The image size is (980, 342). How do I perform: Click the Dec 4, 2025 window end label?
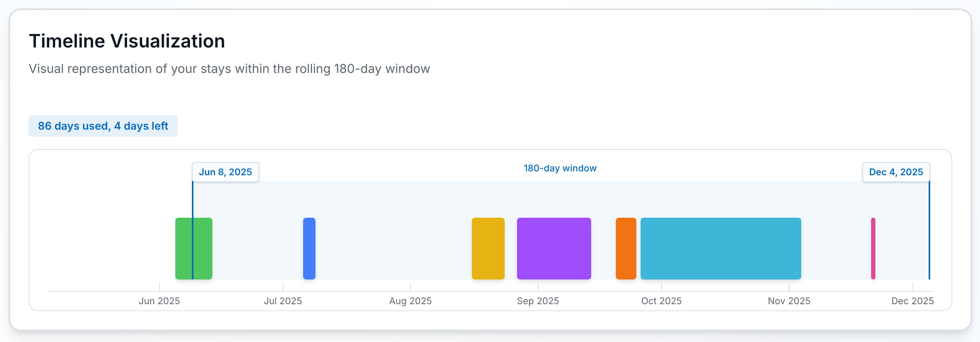[896, 172]
